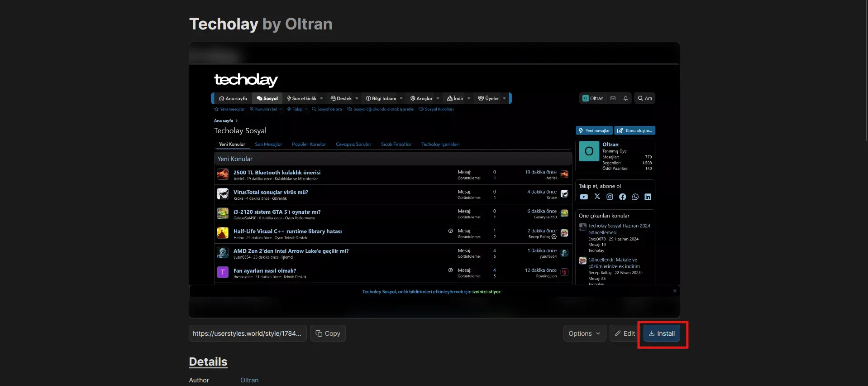The height and width of the screenshot is (386, 868).
Task: Switch to the Sıcak Fırsatlar tab
Action: (396, 145)
